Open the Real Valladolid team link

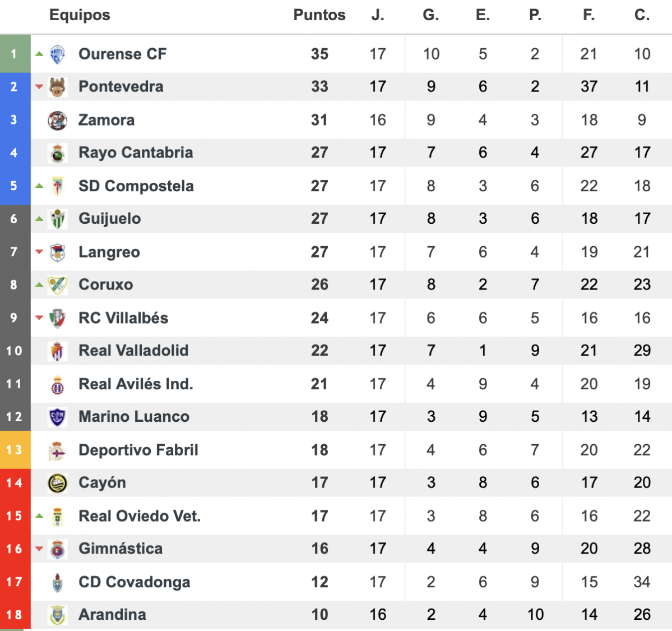click(x=134, y=351)
